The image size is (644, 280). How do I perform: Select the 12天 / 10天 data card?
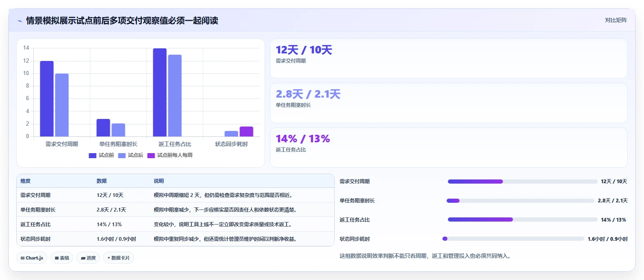[449, 58]
